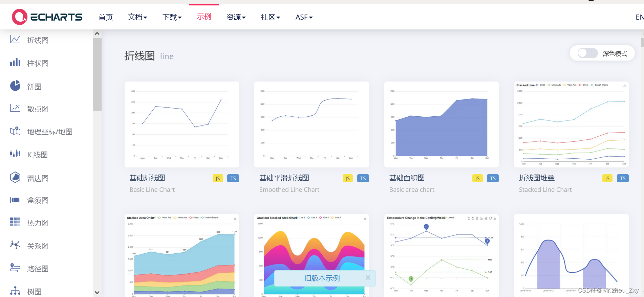Select the lines (路径图) icon
Viewport: 644px width, 297px height.
pyautogui.click(x=15, y=268)
